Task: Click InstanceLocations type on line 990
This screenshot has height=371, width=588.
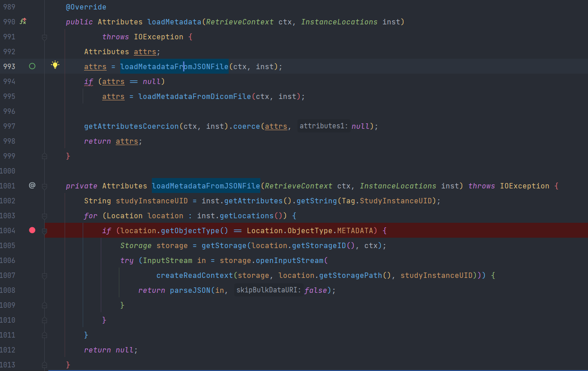Action: pos(339,22)
